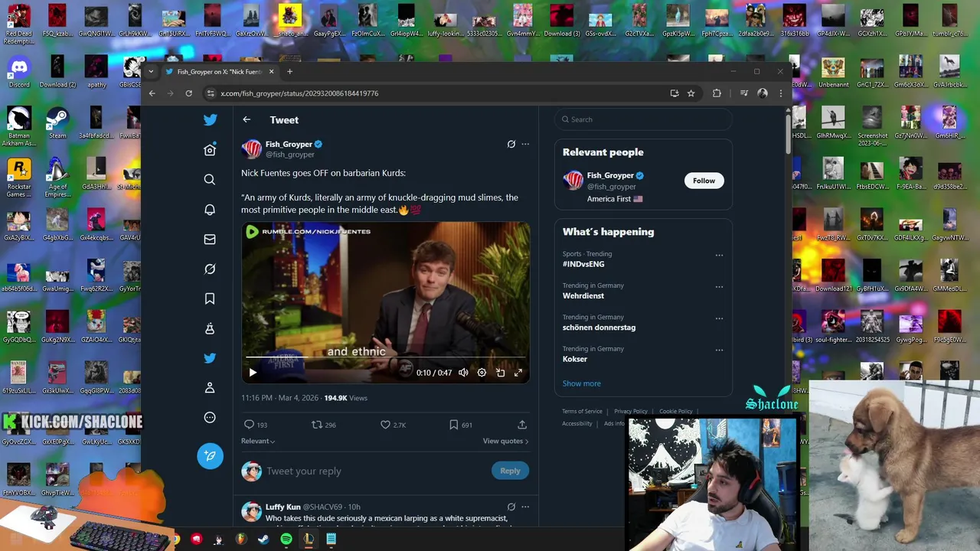Expand the Relevant replies sort dropdown
Image resolution: width=980 pixels, height=551 pixels.
(x=258, y=441)
